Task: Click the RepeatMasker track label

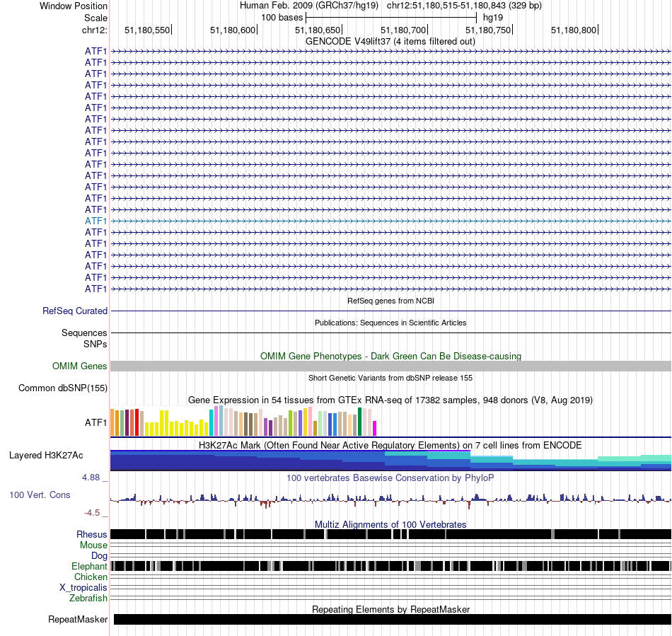Action: 78,619
